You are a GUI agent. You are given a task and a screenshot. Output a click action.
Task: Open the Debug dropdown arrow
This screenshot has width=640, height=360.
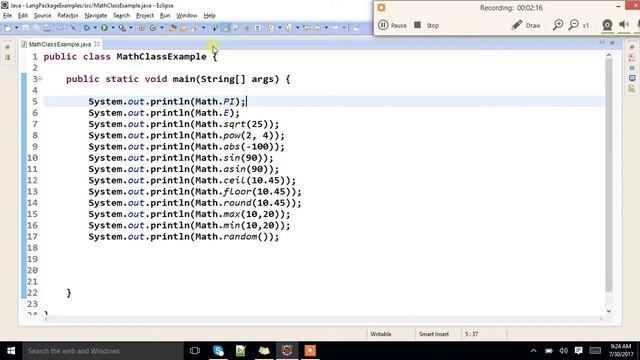click(x=95, y=28)
